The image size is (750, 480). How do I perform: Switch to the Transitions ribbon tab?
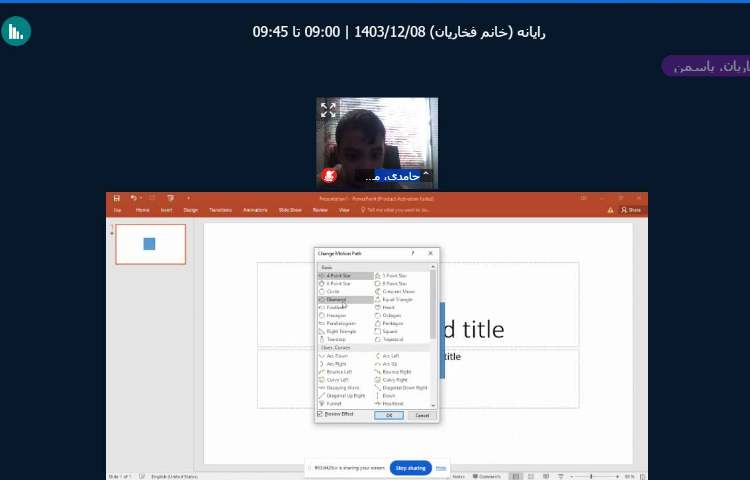[221, 210]
